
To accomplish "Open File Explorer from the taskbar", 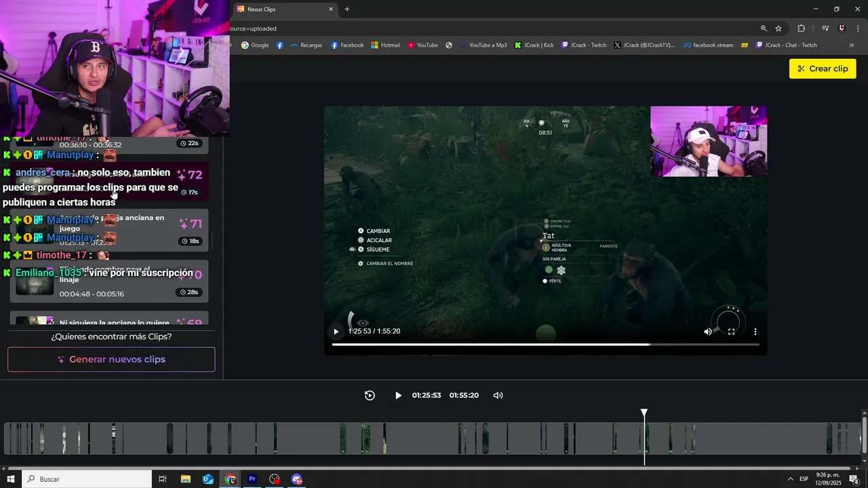I will (x=185, y=479).
